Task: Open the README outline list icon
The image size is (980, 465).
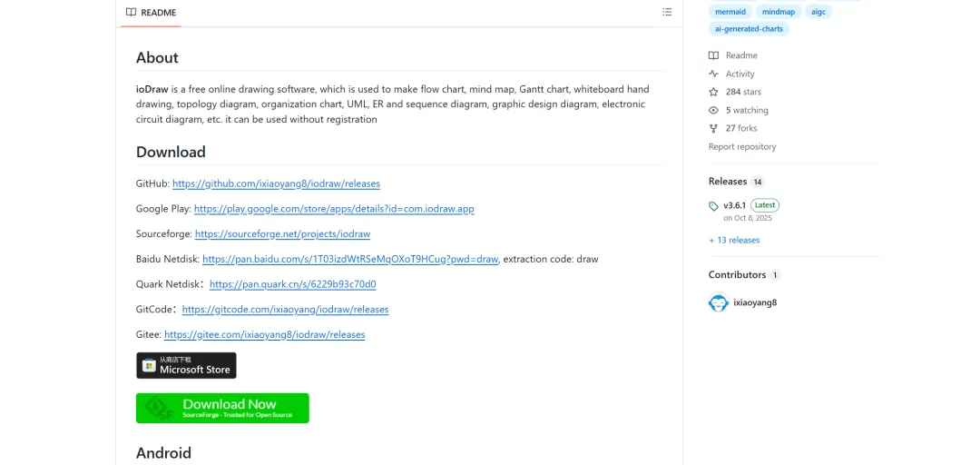Action: 667,12
